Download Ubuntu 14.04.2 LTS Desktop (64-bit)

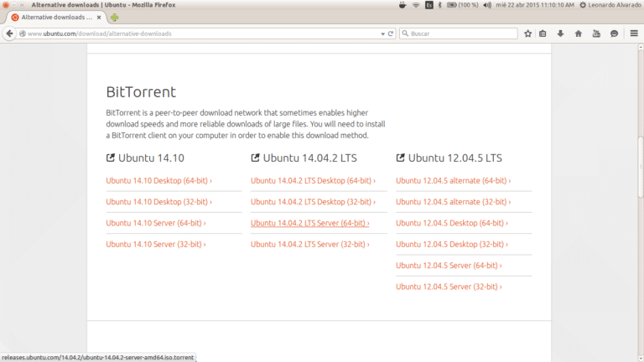(313, 181)
